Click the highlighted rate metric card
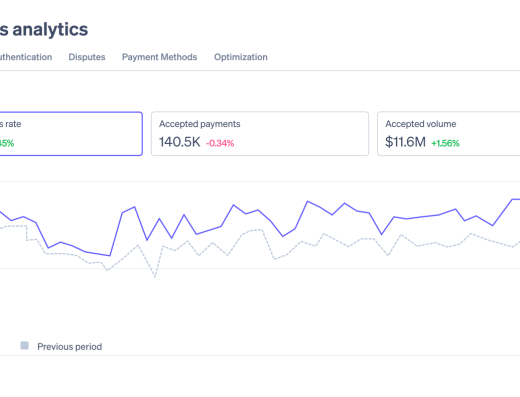 (x=71, y=134)
